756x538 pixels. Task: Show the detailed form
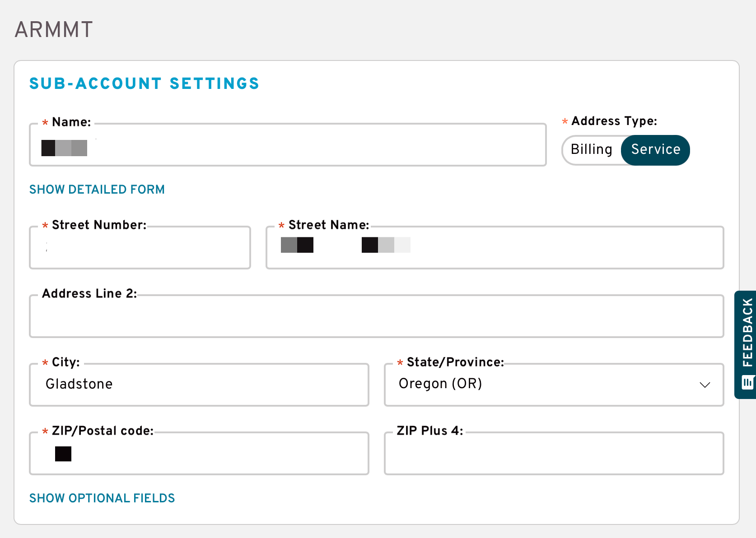(x=97, y=190)
